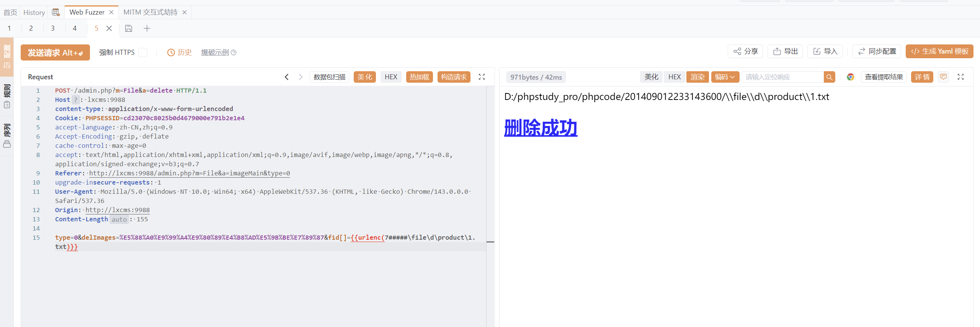Click the response locate search input field
This screenshot has width=980, height=327.
coord(782,77)
